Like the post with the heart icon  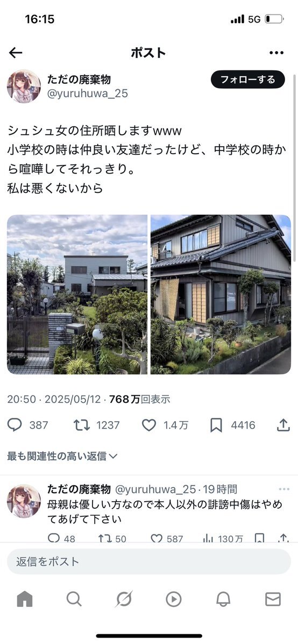click(x=149, y=425)
